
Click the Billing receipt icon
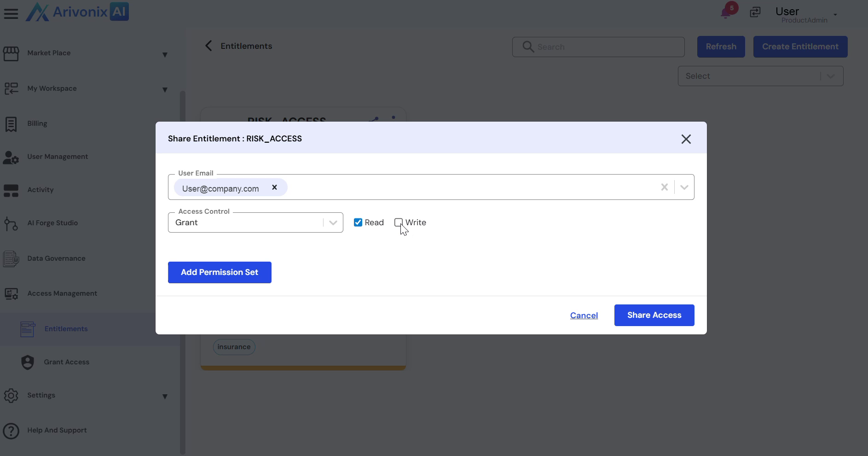pyautogui.click(x=11, y=124)
